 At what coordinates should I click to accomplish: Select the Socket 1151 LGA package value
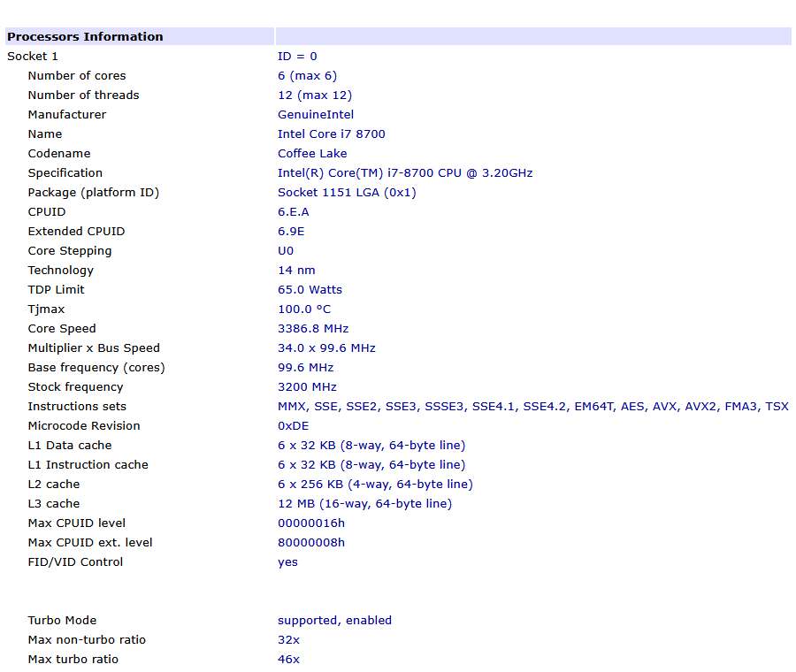point(347,193)
